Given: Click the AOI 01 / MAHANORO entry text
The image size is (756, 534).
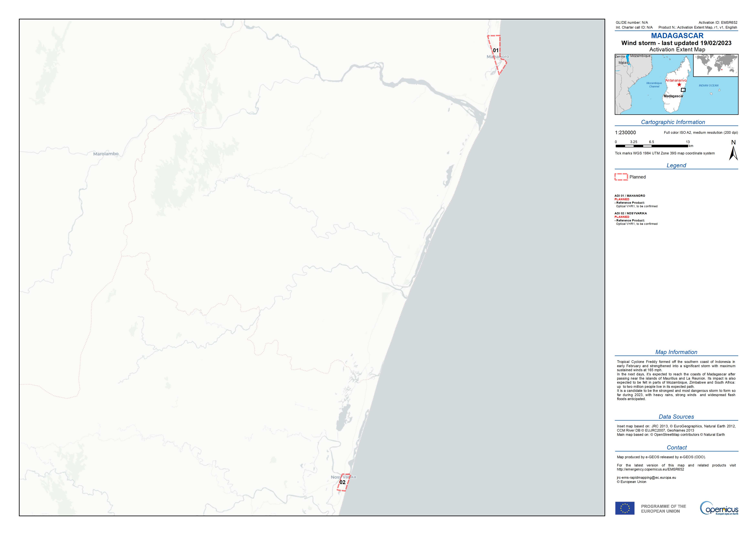Looking at the screenshot, I should point(630,196).
